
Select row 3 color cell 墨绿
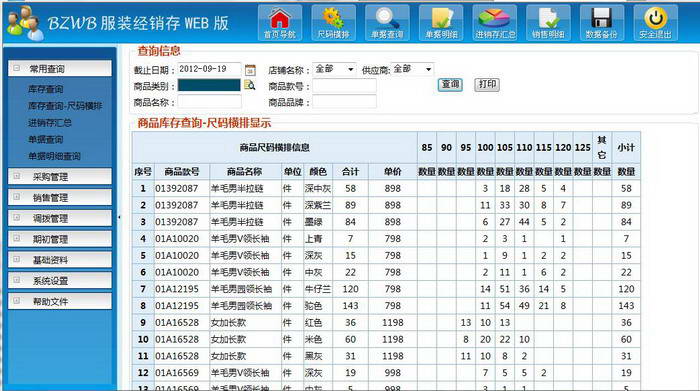click(x=318, y=222)
